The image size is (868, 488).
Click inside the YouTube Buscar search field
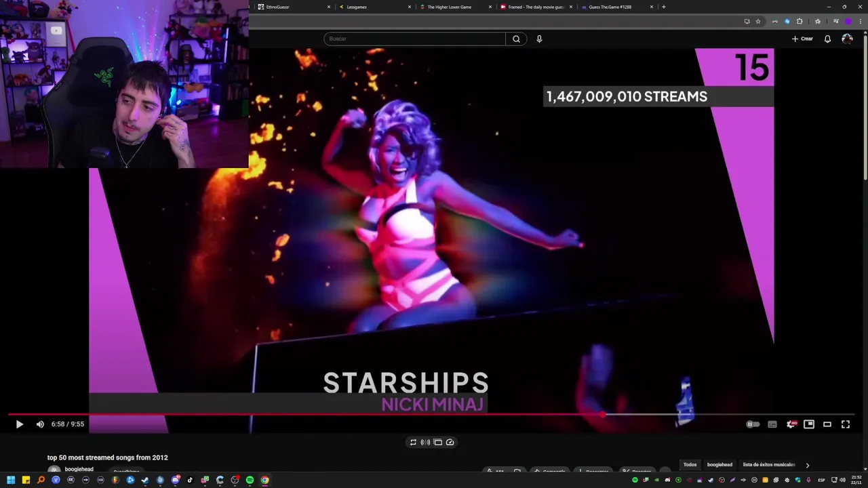(x=414, y=39)
